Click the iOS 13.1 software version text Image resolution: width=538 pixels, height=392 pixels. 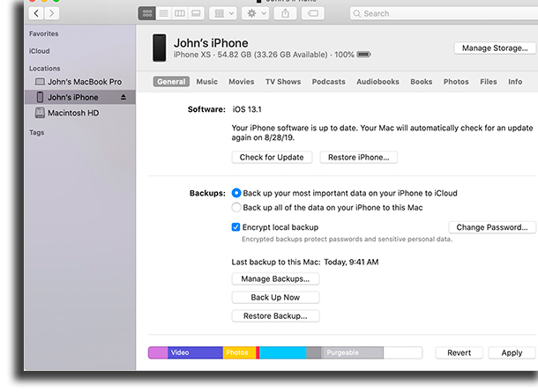(247, 109)
